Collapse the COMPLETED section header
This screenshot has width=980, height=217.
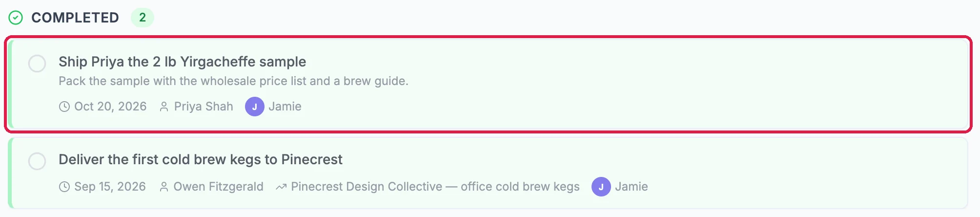[x=75, y=18]
